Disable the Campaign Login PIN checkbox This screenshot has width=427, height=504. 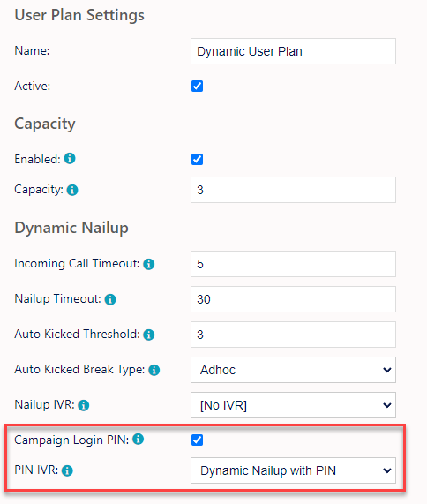[x=197, y=440]
